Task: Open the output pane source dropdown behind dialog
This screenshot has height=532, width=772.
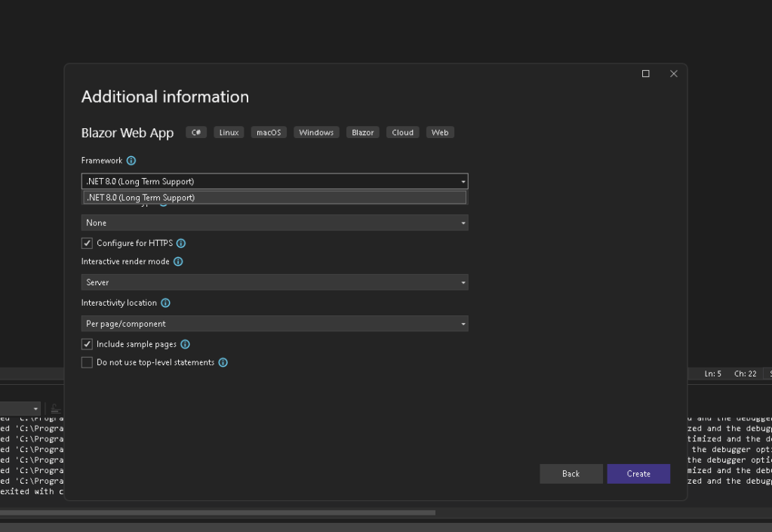Action: 20,409
